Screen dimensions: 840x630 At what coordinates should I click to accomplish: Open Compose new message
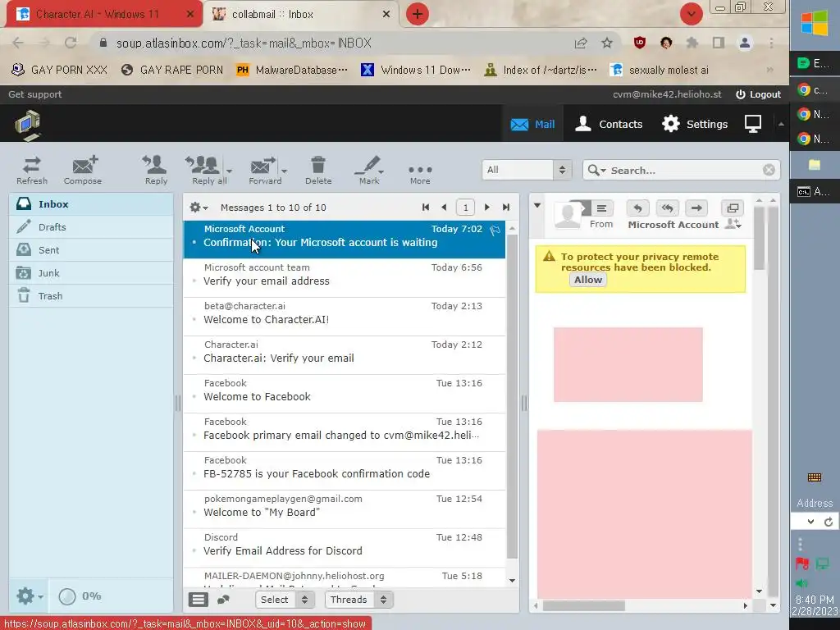pos(83,171)
